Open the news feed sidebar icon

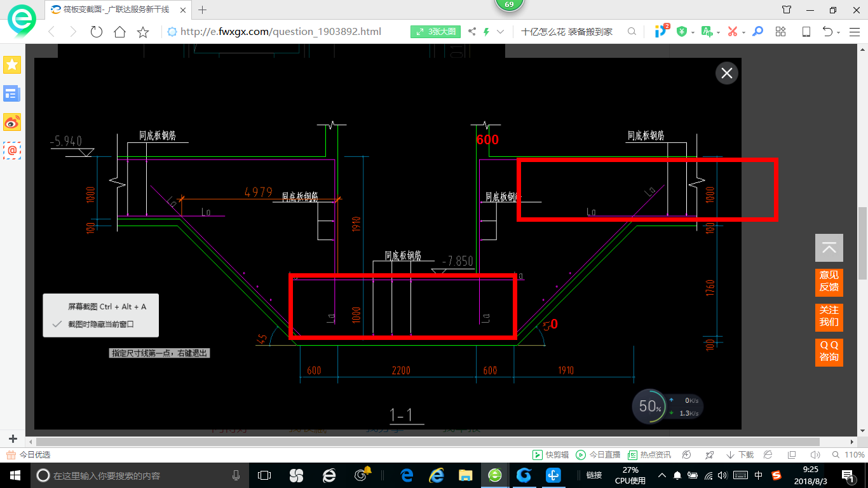coord(12,94)
